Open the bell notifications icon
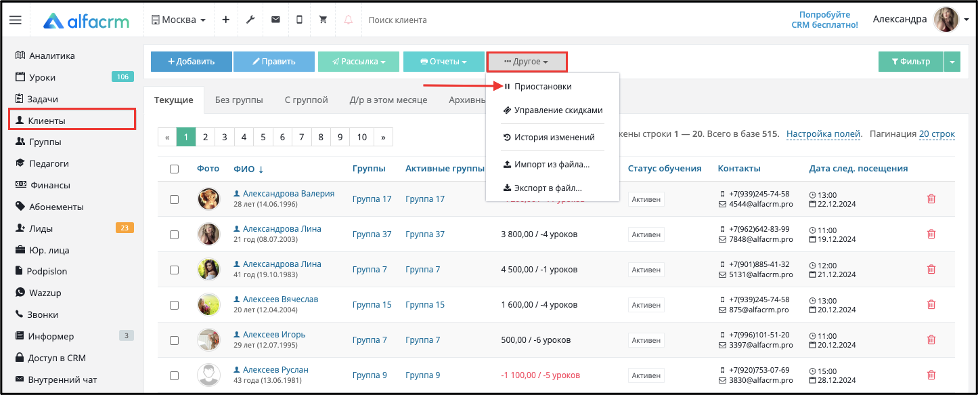 pyautogui.click(x=348, y=20)
